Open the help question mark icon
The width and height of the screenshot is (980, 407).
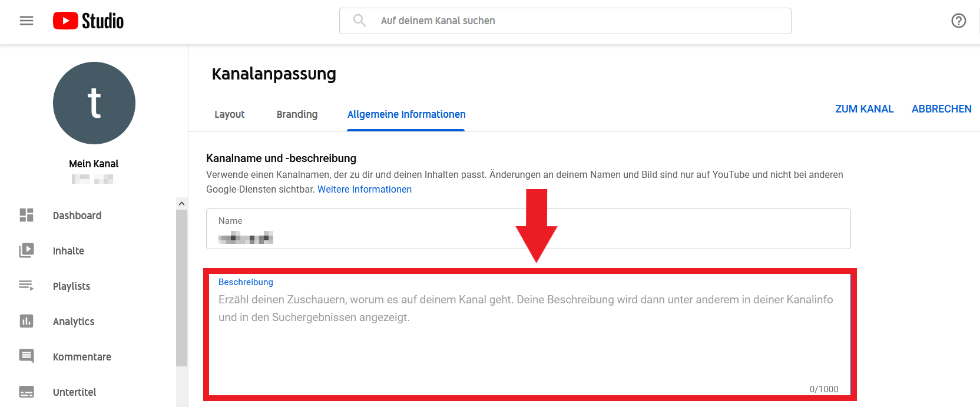tap(959, 21)
